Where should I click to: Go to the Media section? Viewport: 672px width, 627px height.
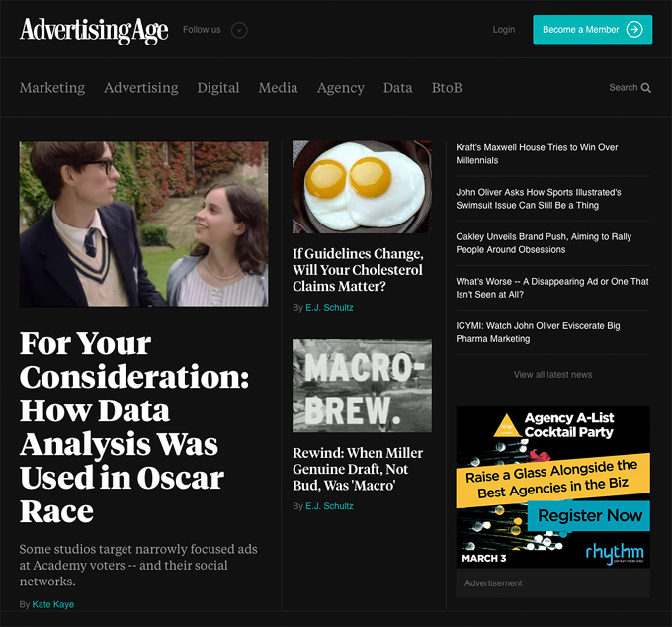pos(278,87)
